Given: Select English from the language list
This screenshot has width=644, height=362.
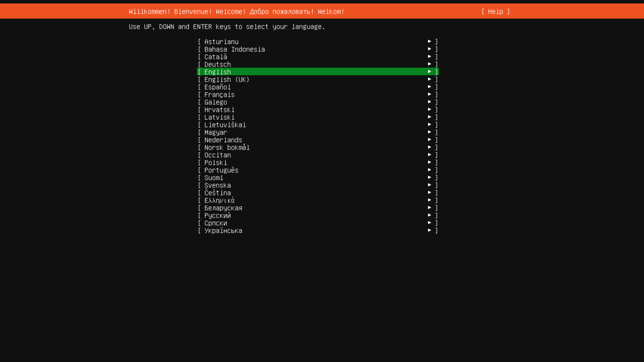Looking at the screenshot, I should [x=217, y=72].
